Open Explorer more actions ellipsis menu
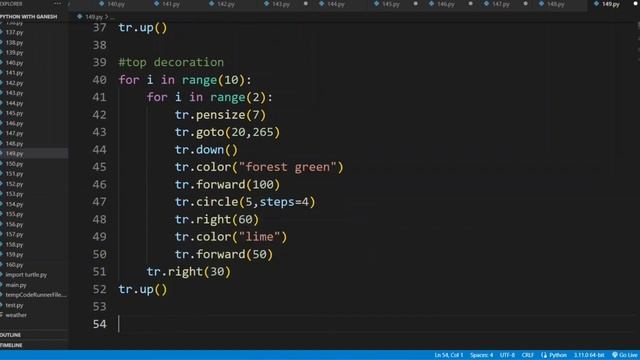 pyautogui.click(x=58, y=3)
